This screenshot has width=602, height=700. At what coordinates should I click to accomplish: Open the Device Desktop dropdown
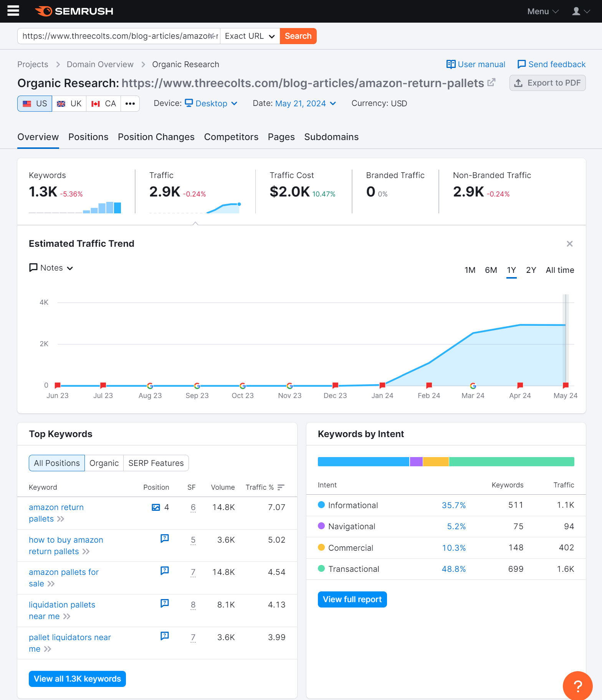[211, 104]
